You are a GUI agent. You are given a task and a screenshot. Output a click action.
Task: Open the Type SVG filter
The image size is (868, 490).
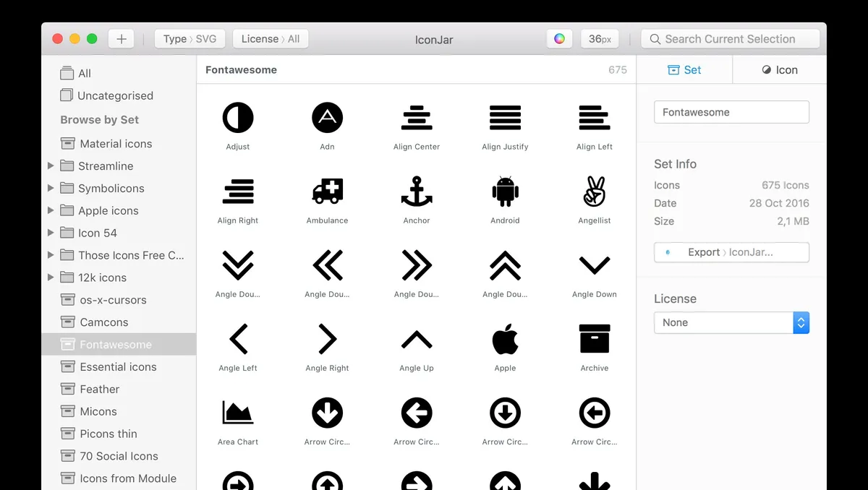point(190,39)
